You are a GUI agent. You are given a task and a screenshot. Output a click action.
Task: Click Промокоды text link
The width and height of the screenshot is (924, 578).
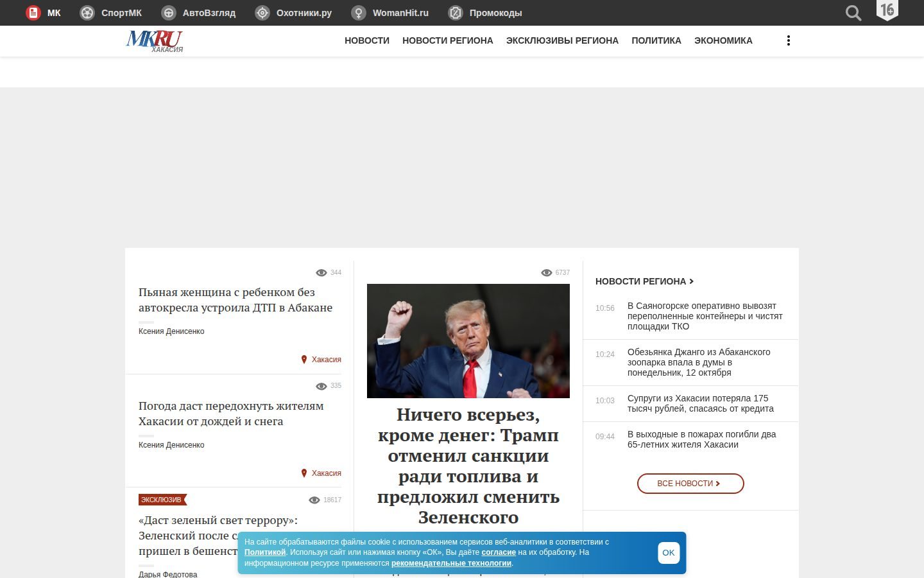495,13
